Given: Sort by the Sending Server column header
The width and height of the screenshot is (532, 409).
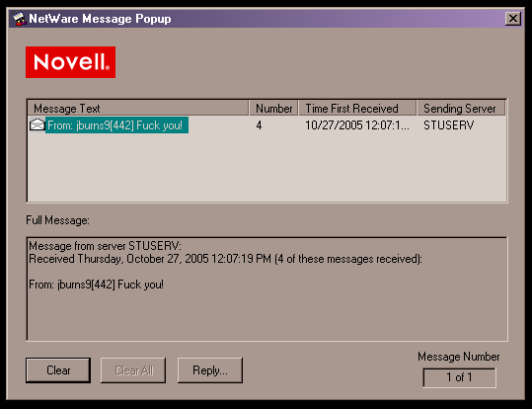Looking at the screenshot, I should click(461, 109).
